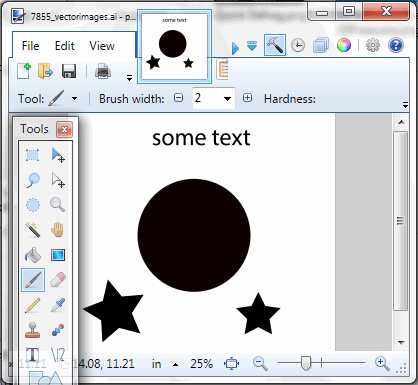Open the Edit menu

click(x=64, y=46)
